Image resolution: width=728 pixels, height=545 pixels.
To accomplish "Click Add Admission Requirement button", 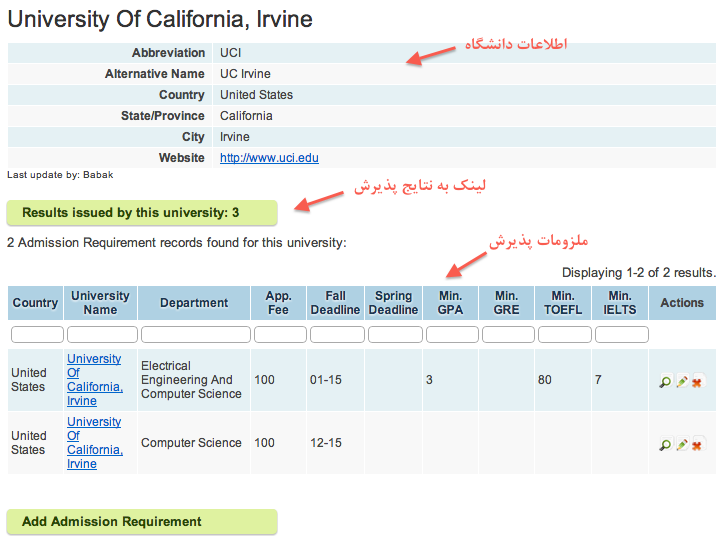I will click(x=142, y=521).
